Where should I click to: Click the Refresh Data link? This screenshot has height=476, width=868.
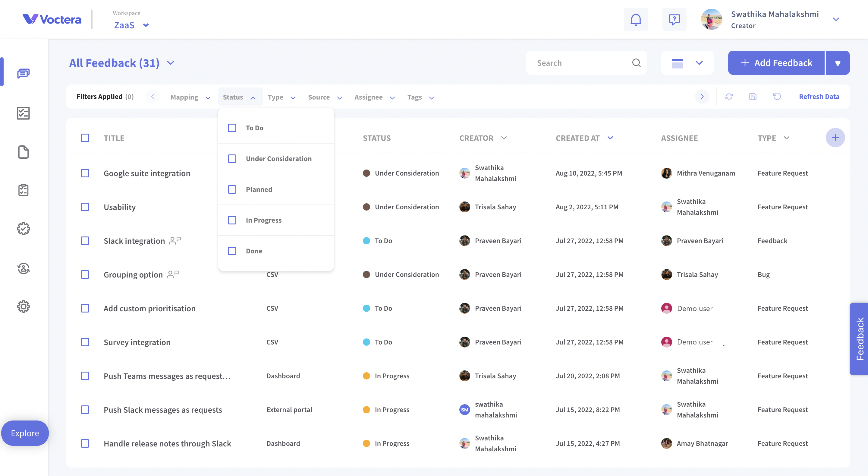[819, 97]
